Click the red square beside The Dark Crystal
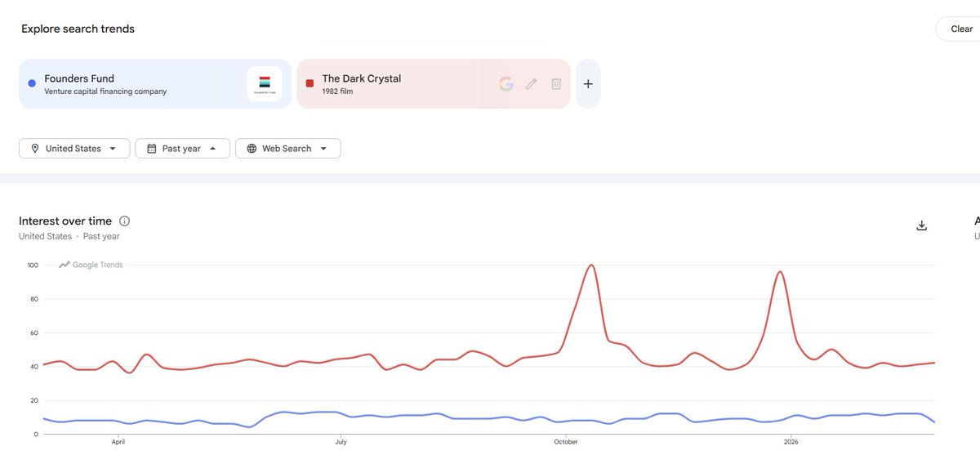The image size is (980, 464). [x=310, y=83]
